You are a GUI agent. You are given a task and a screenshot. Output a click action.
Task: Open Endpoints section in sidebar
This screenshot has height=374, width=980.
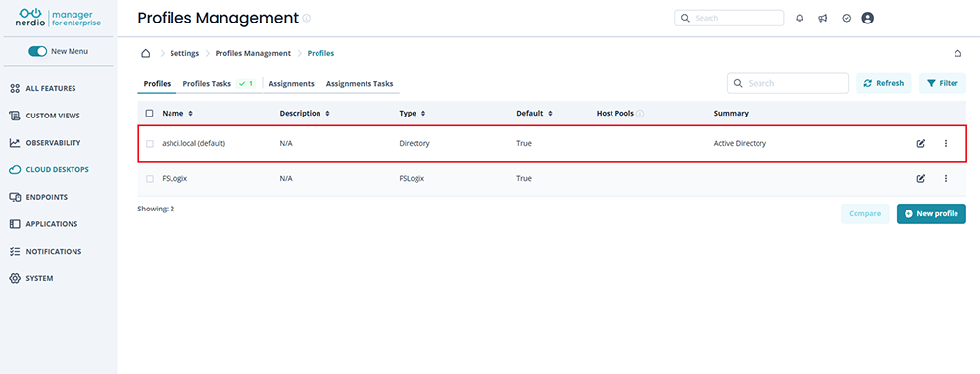tap(39, 197)
